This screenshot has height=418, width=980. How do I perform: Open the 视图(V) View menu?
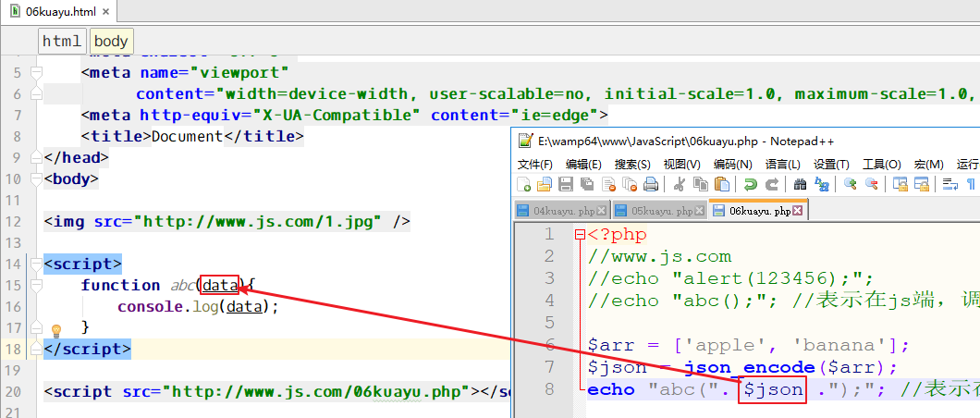682,165
